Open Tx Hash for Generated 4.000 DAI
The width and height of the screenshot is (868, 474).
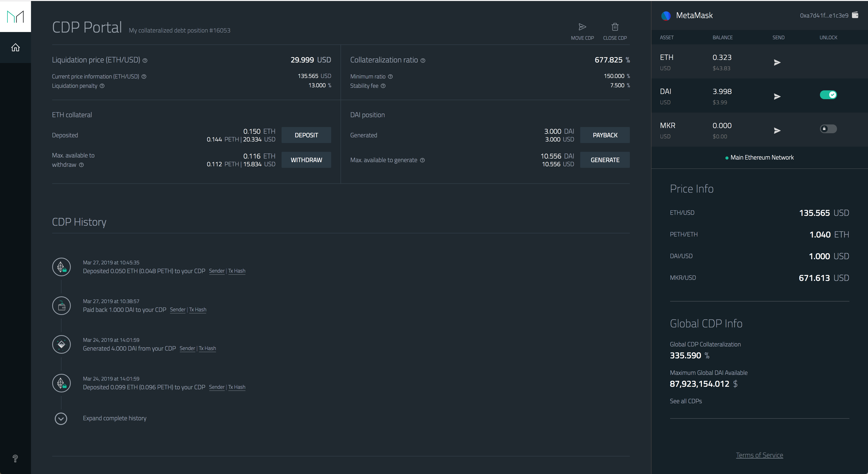(x=207, y=349)
